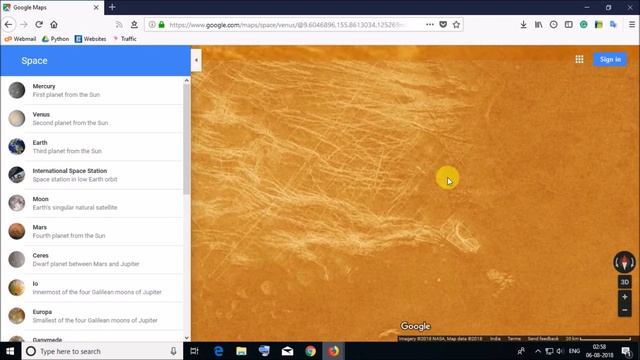The image size is (640, 360).
Task: Click the Terms link on map footer
Action: pyautogui.click(x=514, y=339)
